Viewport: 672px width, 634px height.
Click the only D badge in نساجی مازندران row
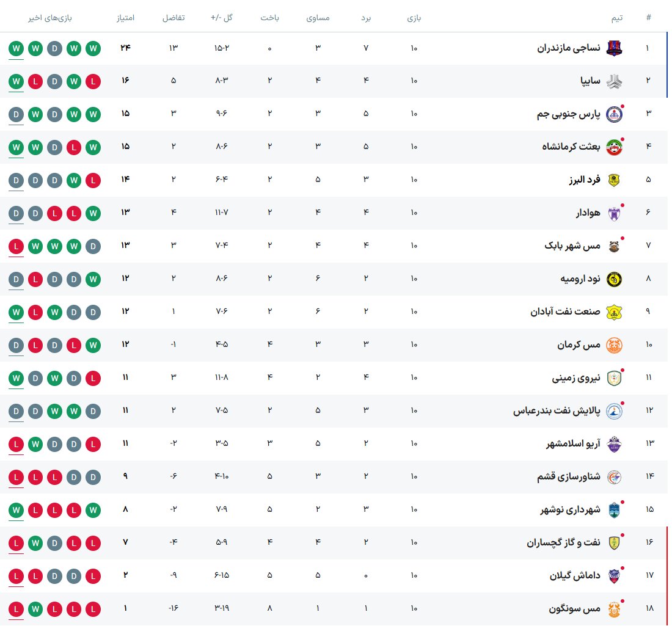(x=55, y=48)
